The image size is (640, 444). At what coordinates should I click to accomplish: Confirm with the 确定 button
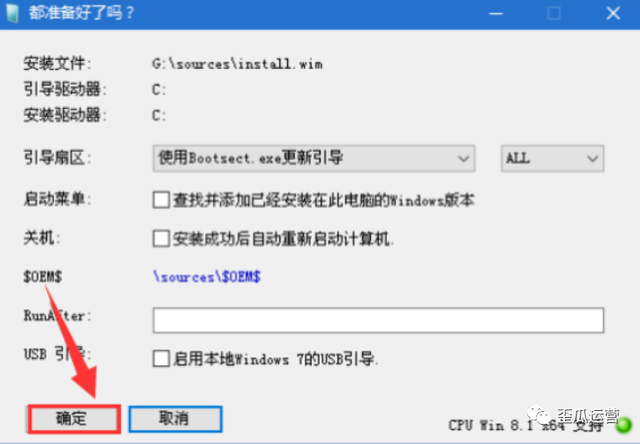[x=74, y=419]
